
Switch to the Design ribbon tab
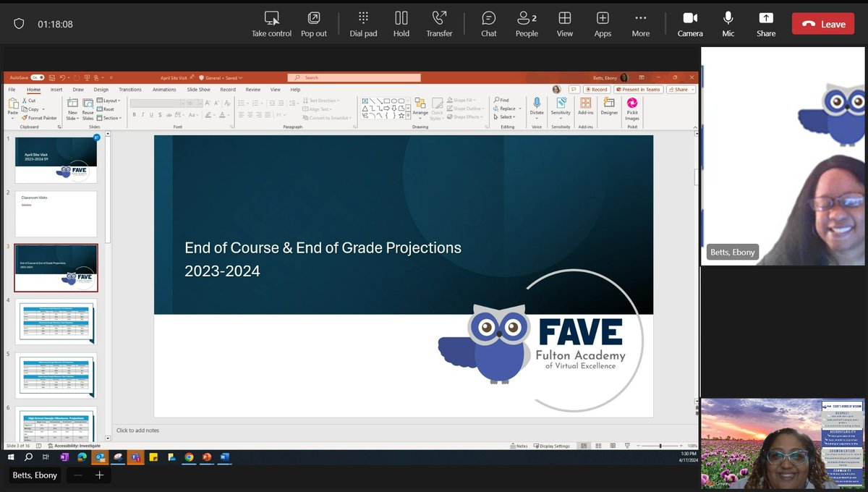101,90
